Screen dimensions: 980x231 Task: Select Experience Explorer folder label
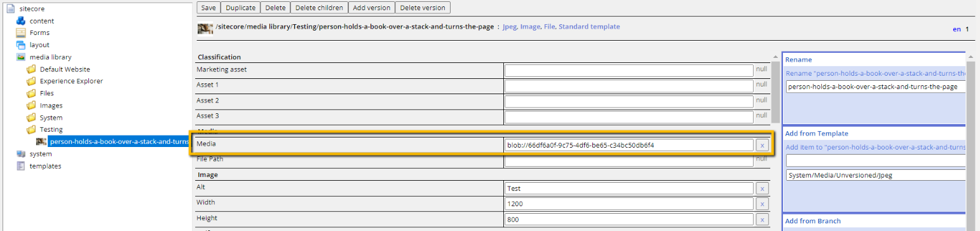pyautogui.click(x=71, y=81)
